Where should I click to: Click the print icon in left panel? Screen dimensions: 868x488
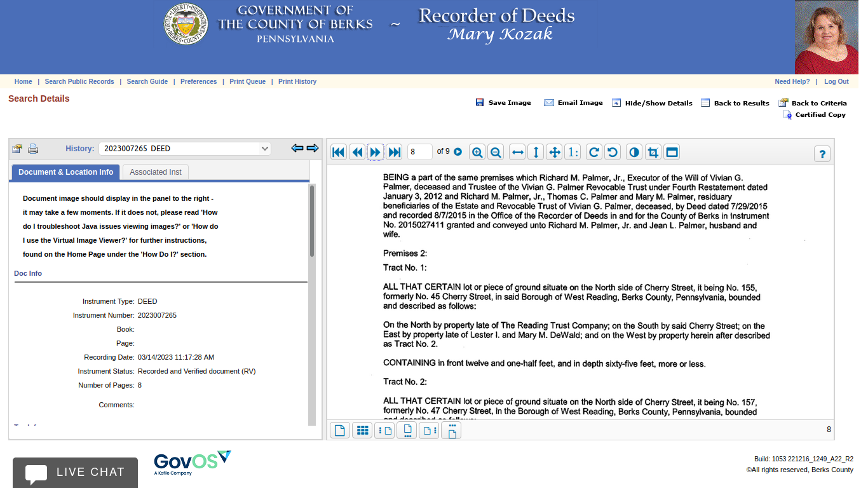pyautogui.click(x=33, y=149)
